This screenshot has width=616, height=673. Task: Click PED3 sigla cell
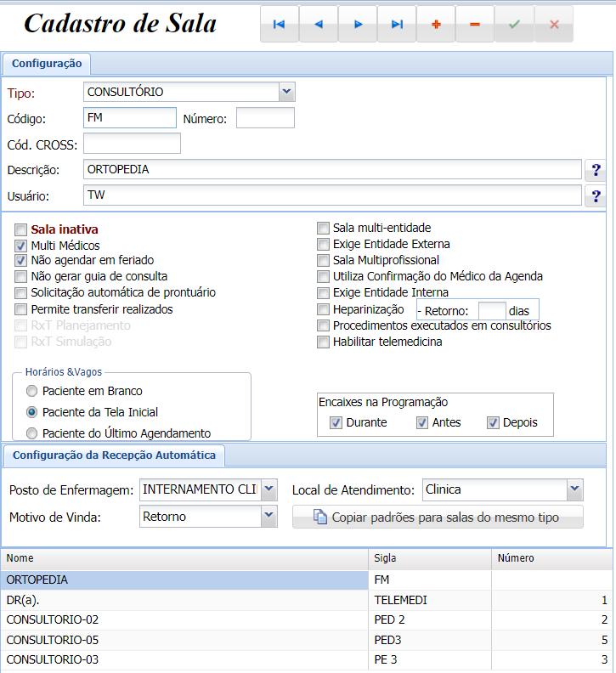(430, 640)
